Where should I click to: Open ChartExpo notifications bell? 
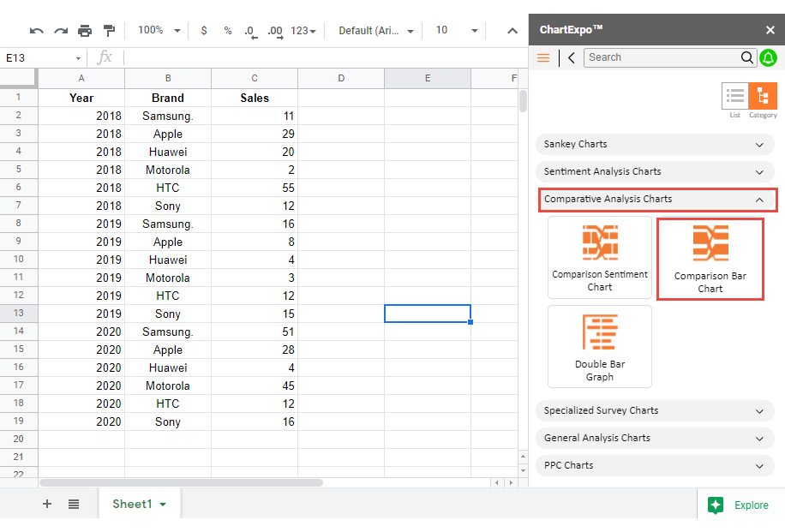point(769,58)
